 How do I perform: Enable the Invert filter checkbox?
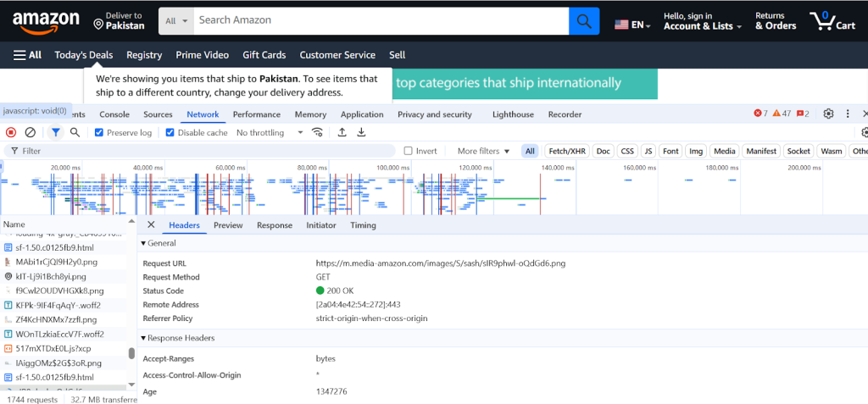click(x=408, y=151)
